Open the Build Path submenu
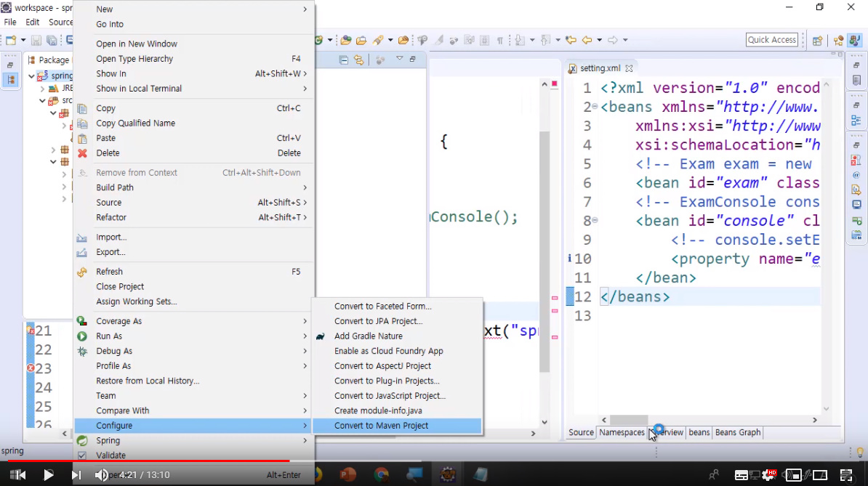This screenshot has width=868, height=486. point(194,187)
